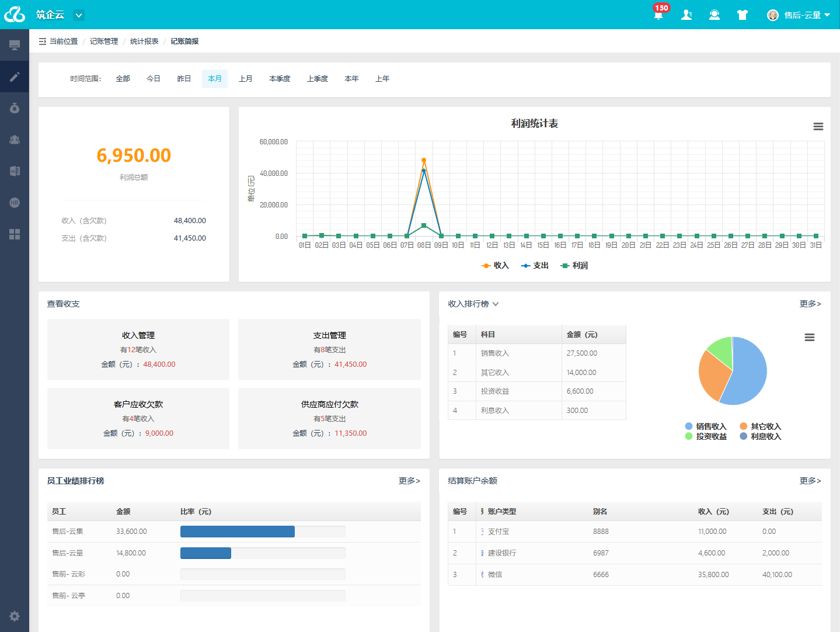The image size is (840, 632).
Task: Click the user avatar for 售后-云星
Action: click(x=773, y=15)
